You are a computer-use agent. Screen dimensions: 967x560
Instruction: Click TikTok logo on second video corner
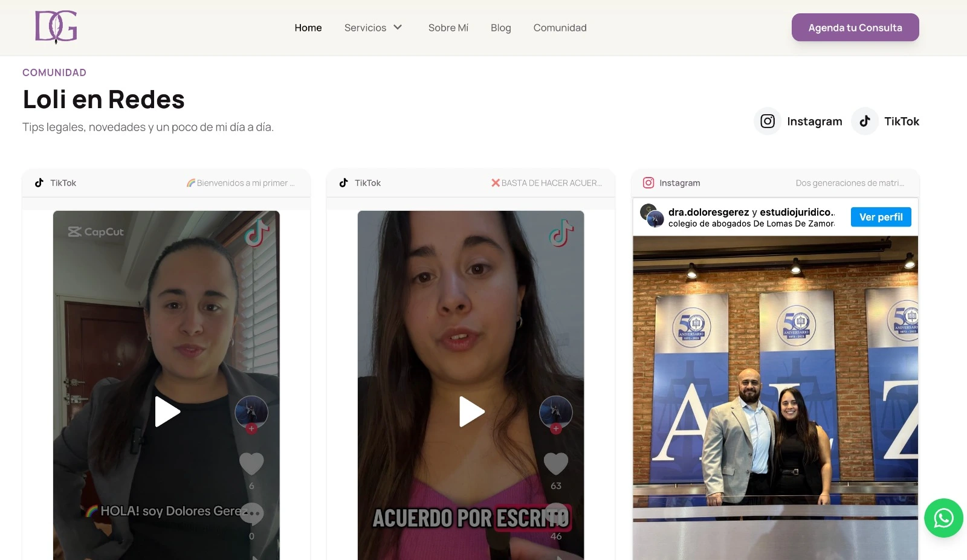point(561,233)
